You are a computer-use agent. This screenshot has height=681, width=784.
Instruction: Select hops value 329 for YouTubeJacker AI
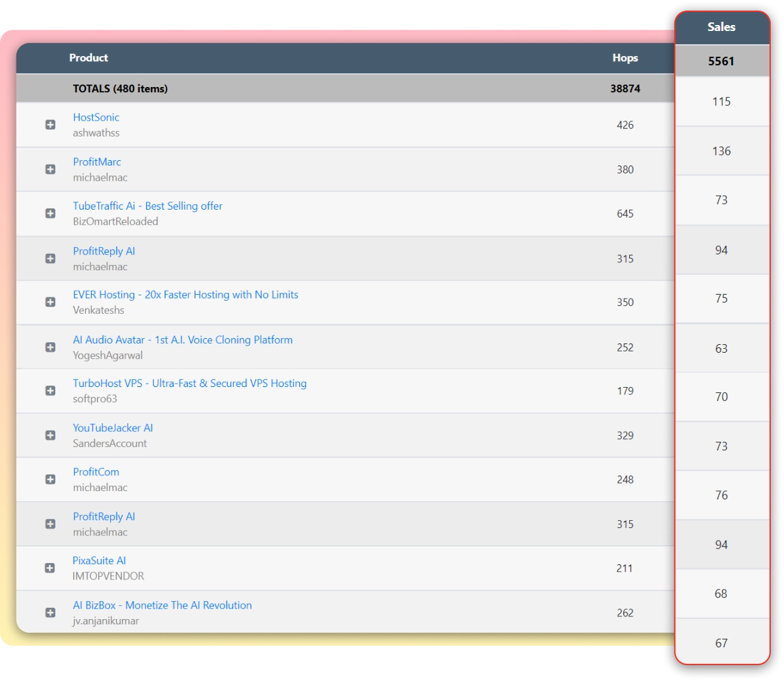pyautogui.click(x=625, y=435)
